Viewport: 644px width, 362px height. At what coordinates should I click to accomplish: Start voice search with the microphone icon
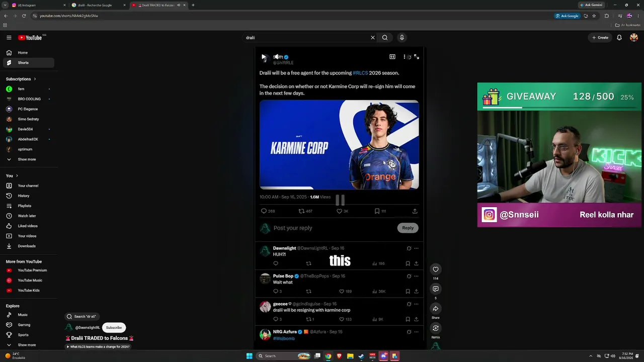(401, 38)
